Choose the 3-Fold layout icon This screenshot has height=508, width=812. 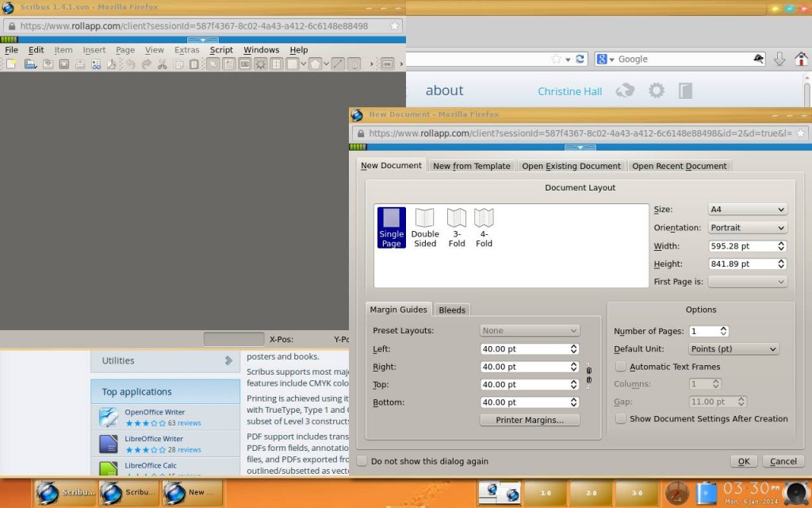[x=457, y=228]
